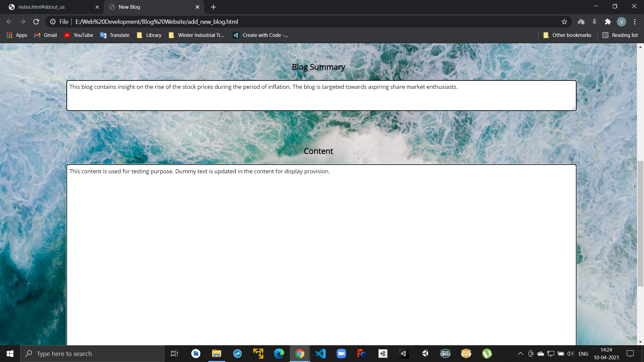Open the YouTube bookmark

coord(78,35)
